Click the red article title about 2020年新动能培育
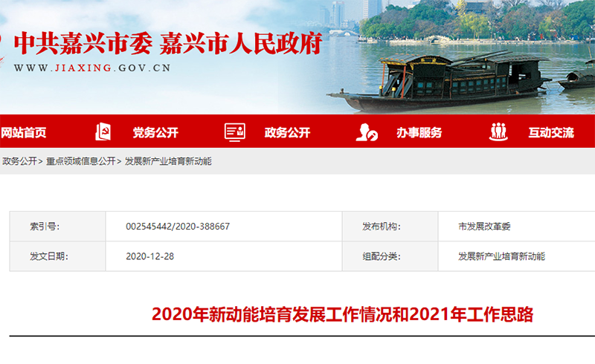Image resolution: width=595 pixels, height=364 pixels. (x=343, y=314)
